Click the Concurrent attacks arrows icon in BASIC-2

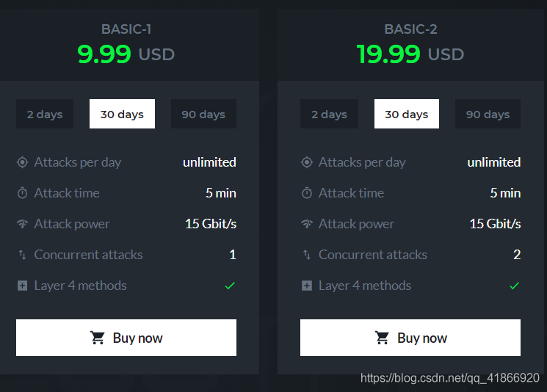coord(307,255)
